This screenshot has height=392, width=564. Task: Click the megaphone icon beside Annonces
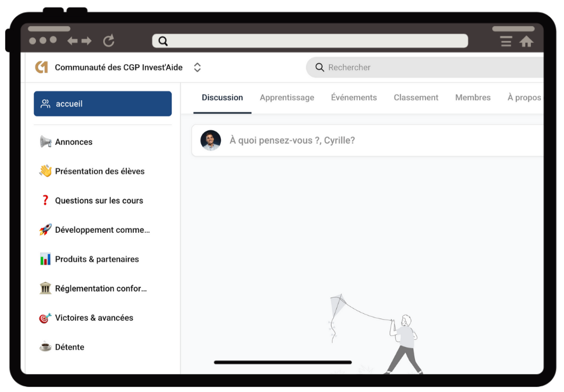click(45, 142)
